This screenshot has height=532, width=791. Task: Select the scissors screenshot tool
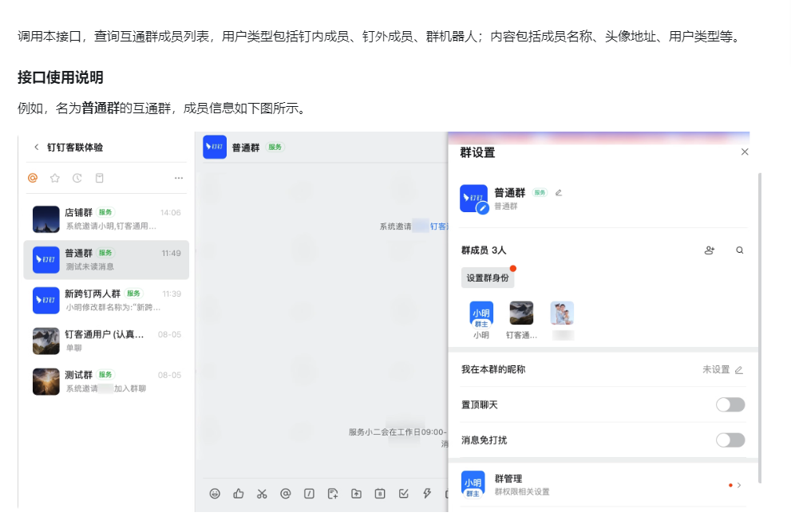(x=262, y=494)
